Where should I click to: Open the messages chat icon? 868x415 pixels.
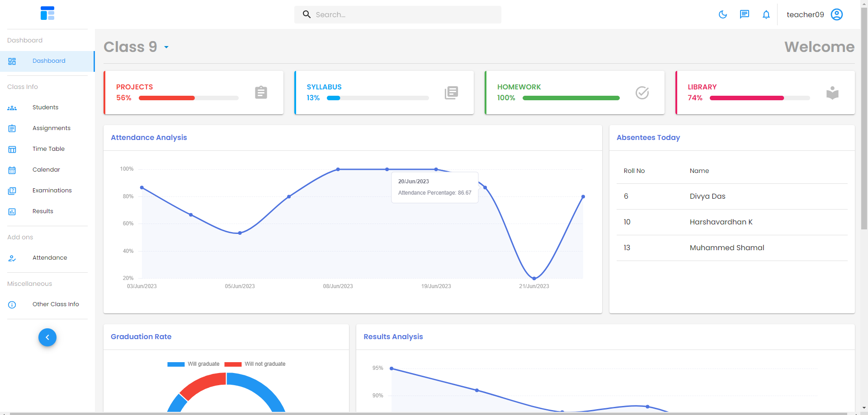pos(744,14)
